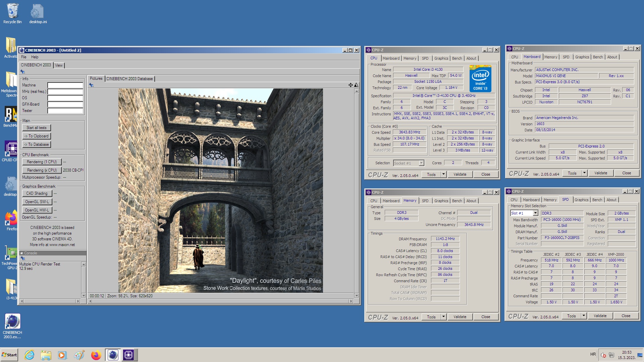Image resolution: width=644 pixels, height=362 pixels.
Task: Open the Help menu in Cinebench
Action: click(x=35, y=57)
